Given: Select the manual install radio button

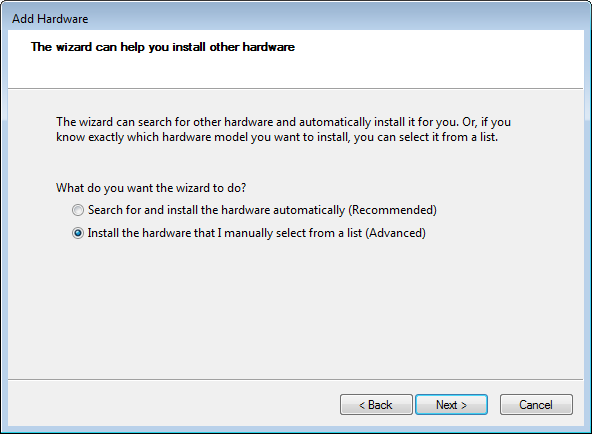Looking at the screenshot, I should 78,233.
